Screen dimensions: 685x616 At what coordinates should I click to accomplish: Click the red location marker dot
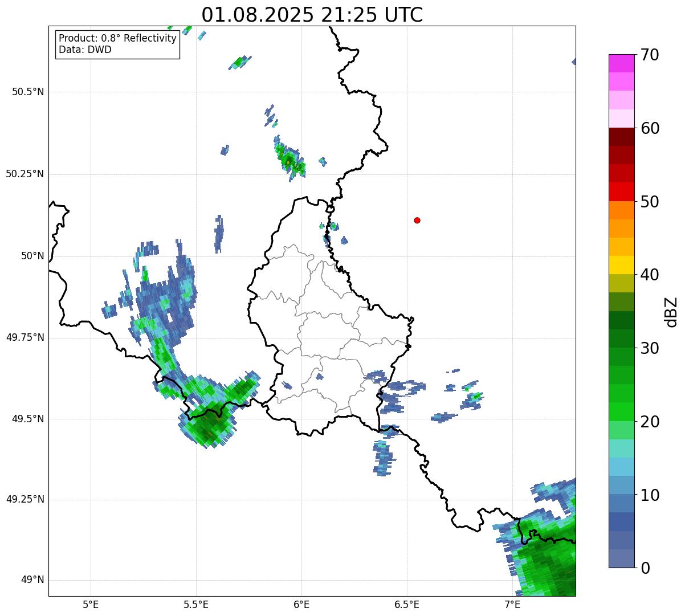(x=417, y=220)
